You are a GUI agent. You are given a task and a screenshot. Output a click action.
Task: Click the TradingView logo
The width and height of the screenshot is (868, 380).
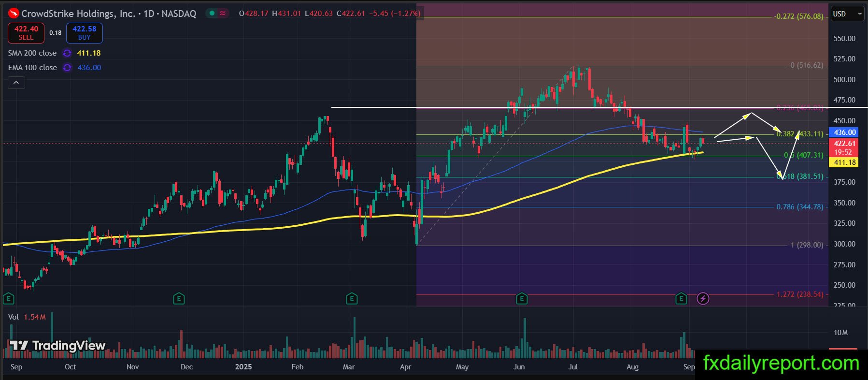pyautogui.click(x=57, y=346)
